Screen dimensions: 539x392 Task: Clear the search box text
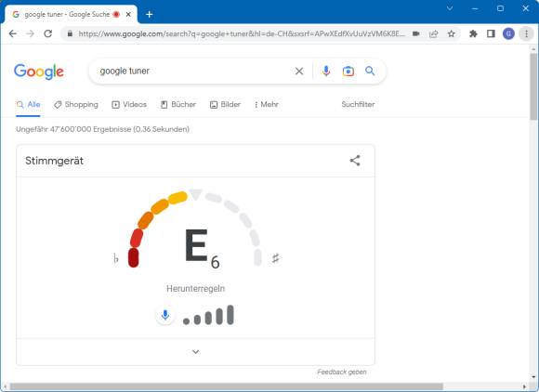point(299,72)
